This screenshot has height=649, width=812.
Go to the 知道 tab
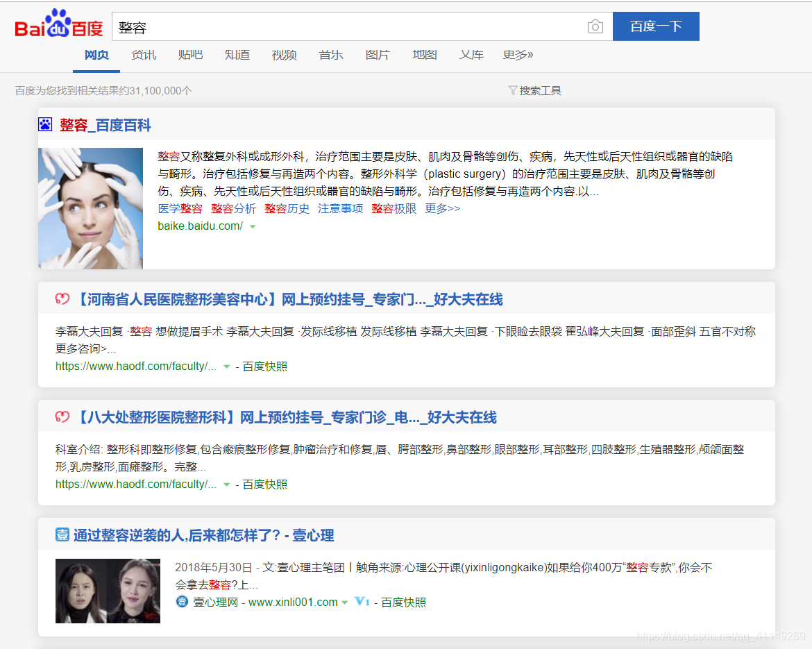237,55
